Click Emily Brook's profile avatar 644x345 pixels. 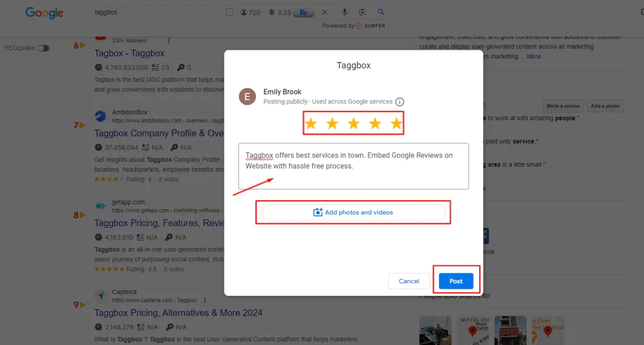point(247,96)
